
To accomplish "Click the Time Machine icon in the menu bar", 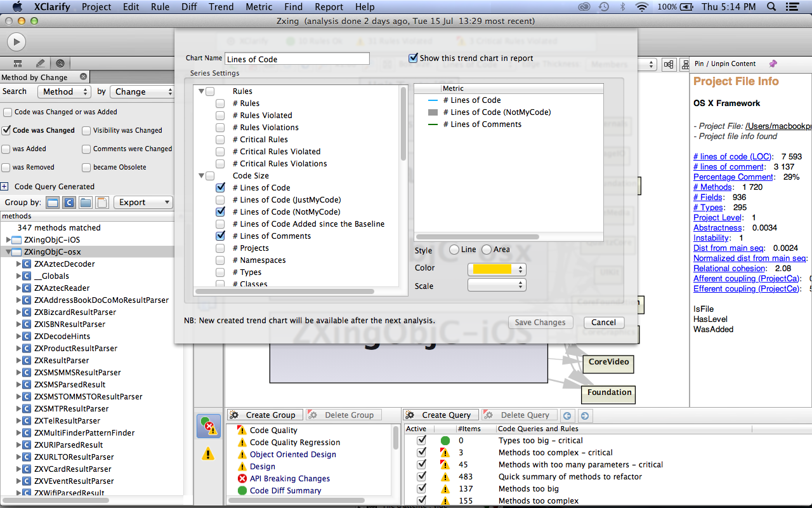I will click(603, 7).
